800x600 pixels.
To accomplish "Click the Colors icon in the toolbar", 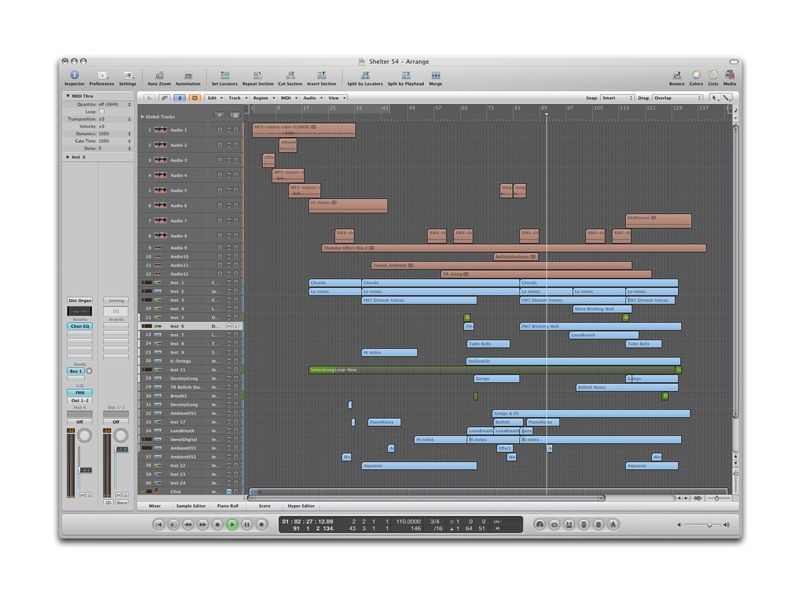I will (695, 75).
